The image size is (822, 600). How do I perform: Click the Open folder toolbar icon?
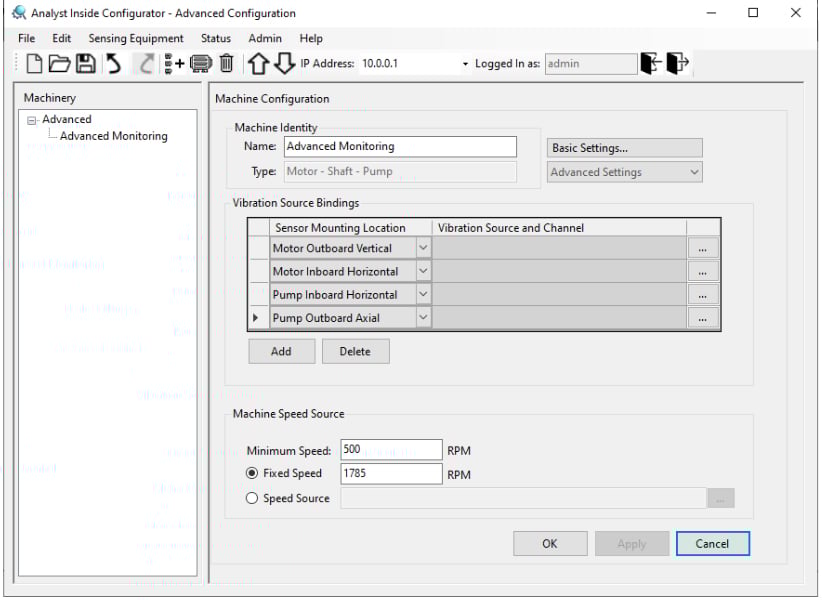[60, 64]
